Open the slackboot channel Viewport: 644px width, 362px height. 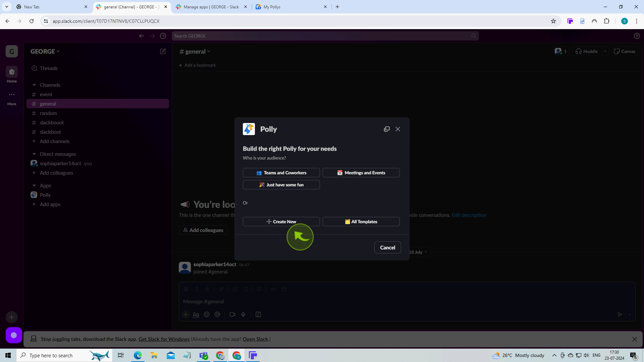[x=98, y=132]
